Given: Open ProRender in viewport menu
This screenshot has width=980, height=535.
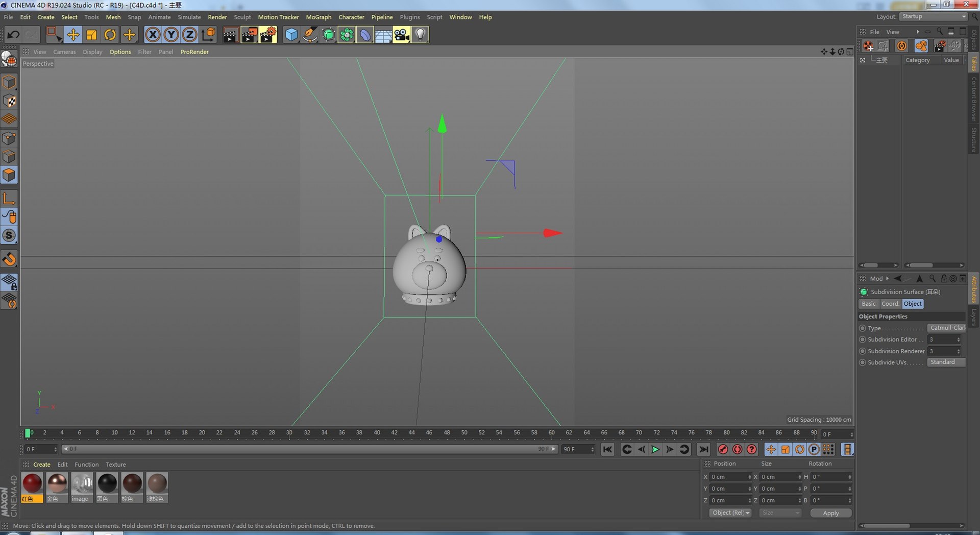Looking at the screenshot, I should click(x=194, y=52).
